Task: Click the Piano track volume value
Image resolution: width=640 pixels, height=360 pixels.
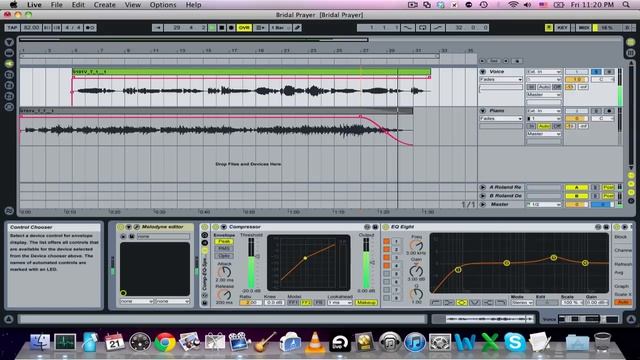Action: point(576,118)
